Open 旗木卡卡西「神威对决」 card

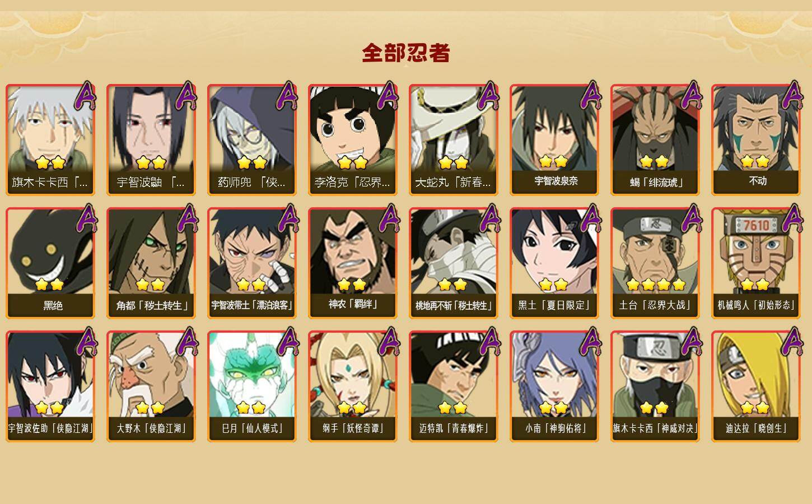click(655, 386)
